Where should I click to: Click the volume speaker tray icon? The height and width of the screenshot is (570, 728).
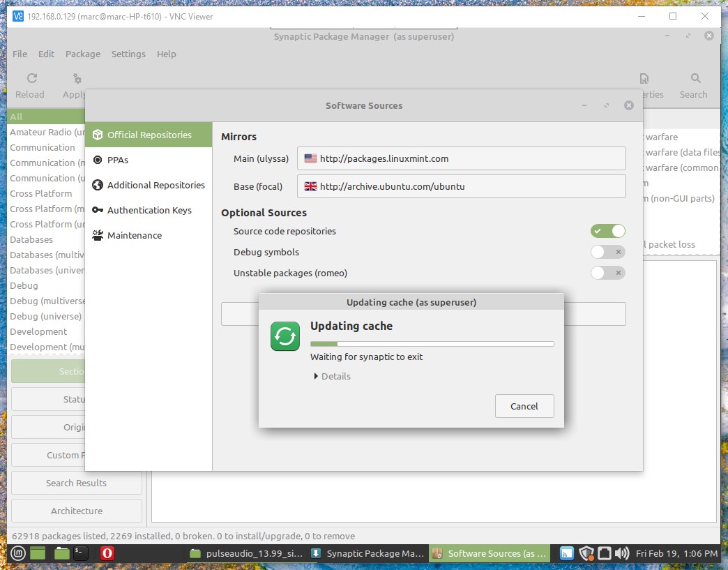[622, 553]
